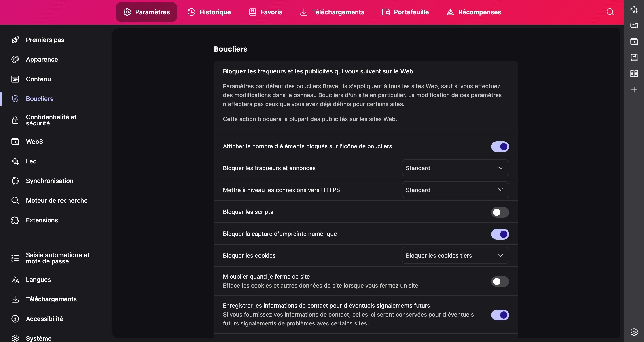The image size is (644, 342).
Task: Open 'Confidentialité et sécurité' settings
Action: (x=51, y=120)
